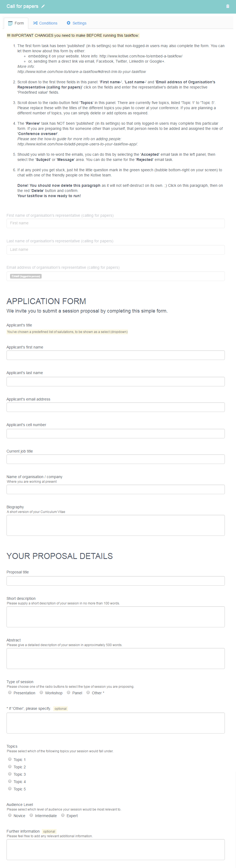
Task: Click the Email (logged-in person) predefined tag
Action: coord(26,276)
